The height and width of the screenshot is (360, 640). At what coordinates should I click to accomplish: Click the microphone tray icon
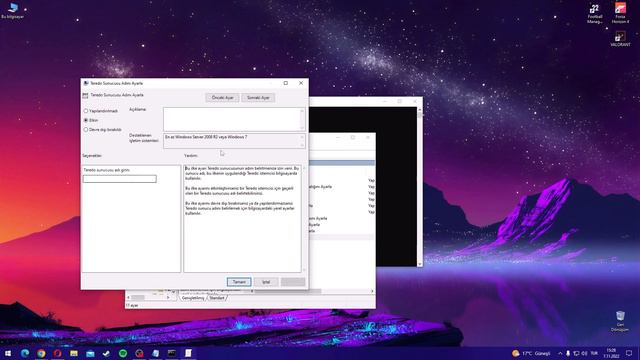[x=568, y=353]
